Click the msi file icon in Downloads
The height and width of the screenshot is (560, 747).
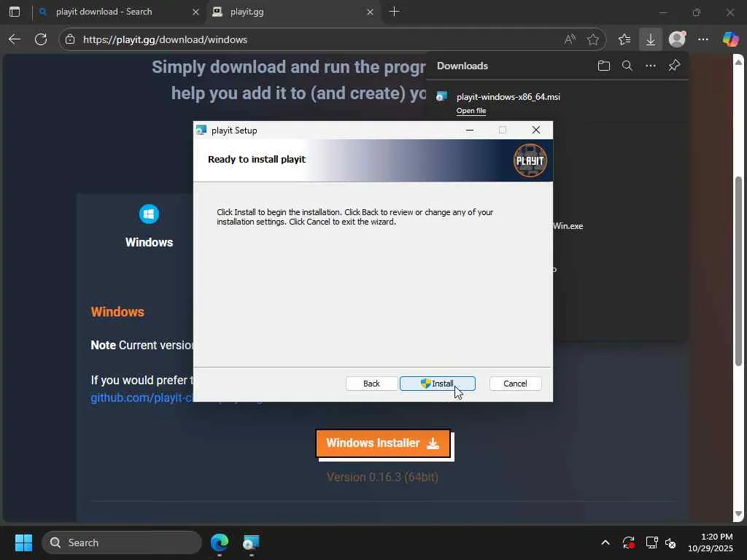click(441, 97)
